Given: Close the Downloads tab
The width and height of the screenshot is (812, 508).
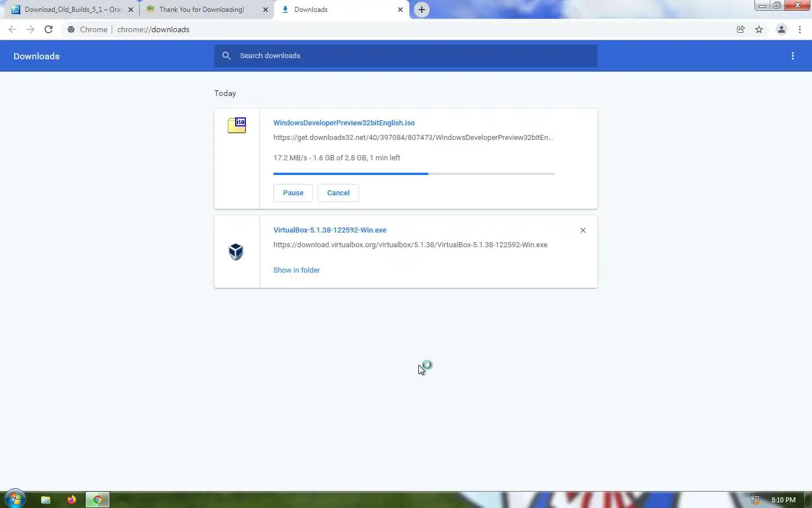Looking at the screenshot, I should 400,10.
